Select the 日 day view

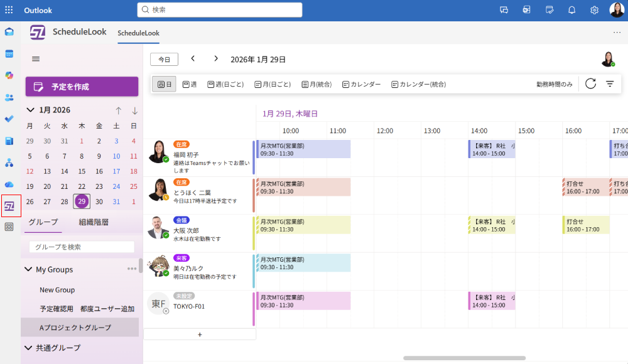point(164,84)
